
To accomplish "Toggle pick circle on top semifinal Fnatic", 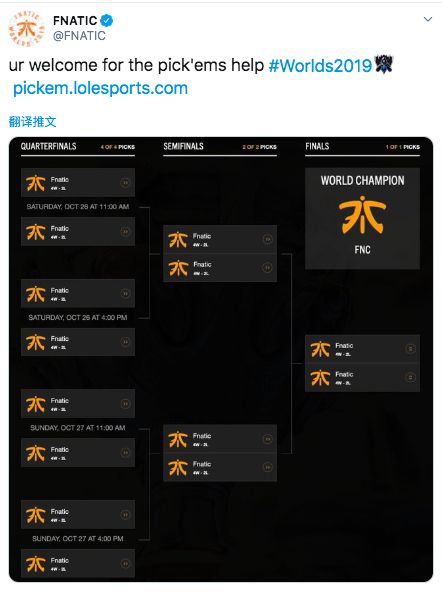I will tap(268, 239).
